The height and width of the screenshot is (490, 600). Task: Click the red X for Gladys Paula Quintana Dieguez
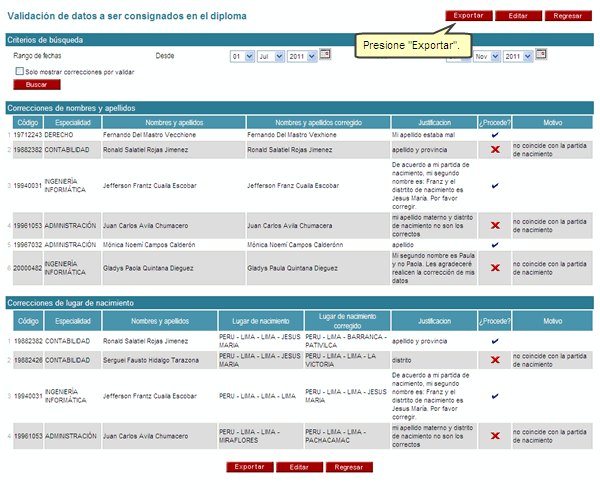(495, 268)
